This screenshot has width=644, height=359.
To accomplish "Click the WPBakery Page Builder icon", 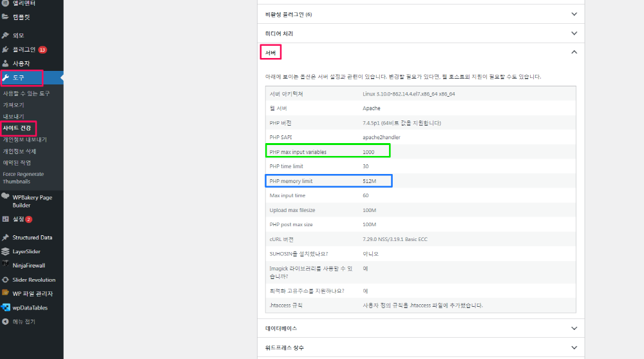I will 5,196.
